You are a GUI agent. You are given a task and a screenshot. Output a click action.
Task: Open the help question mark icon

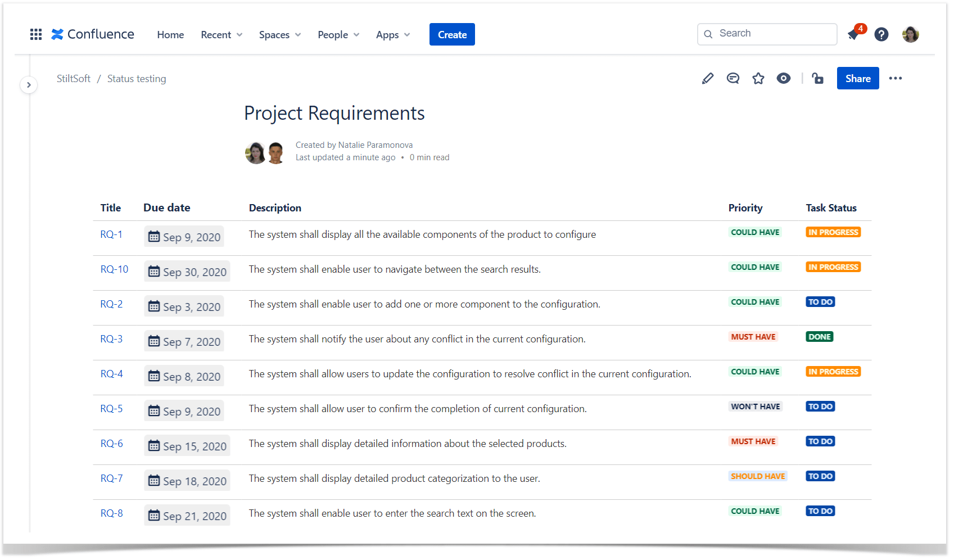click(881, 35)
